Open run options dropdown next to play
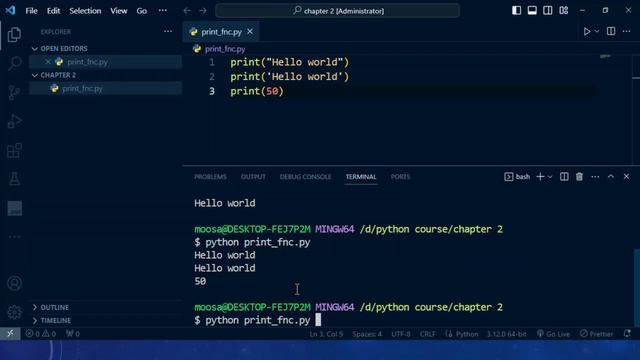This screenshot has width=640, height=360. [597, 31]
